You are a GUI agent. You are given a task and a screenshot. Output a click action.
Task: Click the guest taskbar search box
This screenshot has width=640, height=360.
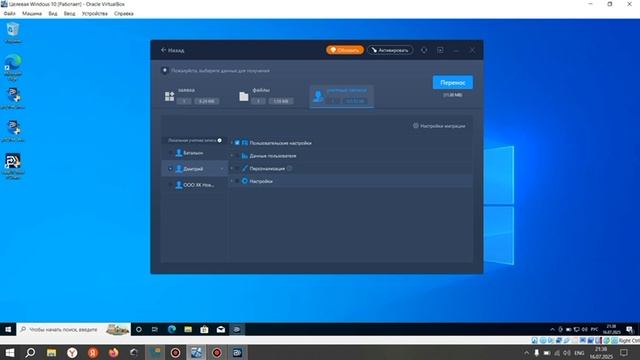[73, 329]
